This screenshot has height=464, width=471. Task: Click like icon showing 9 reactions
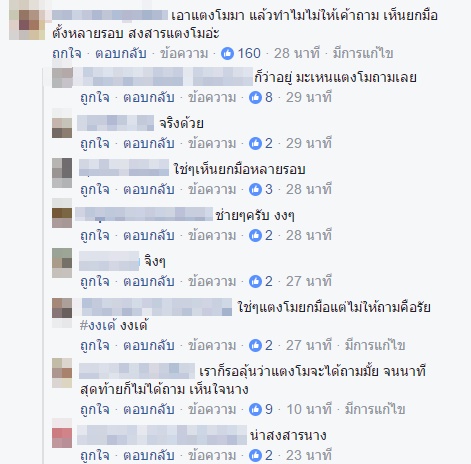click(x=255, y=409)
